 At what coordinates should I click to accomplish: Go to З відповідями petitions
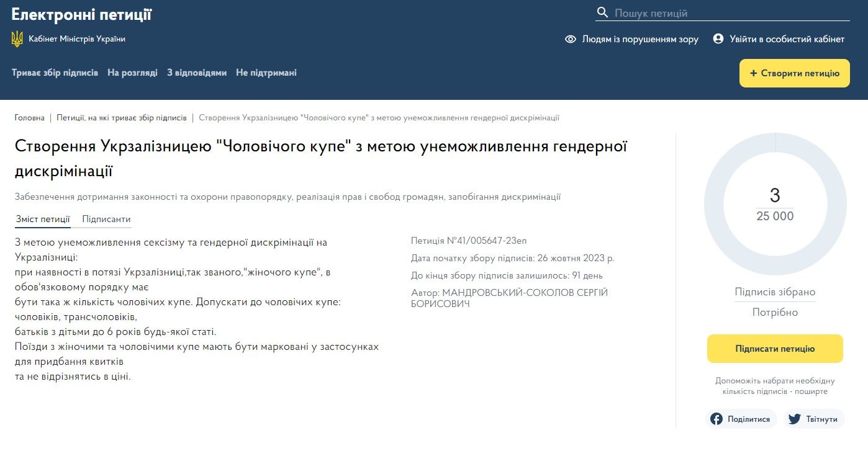tap(197, 73)
